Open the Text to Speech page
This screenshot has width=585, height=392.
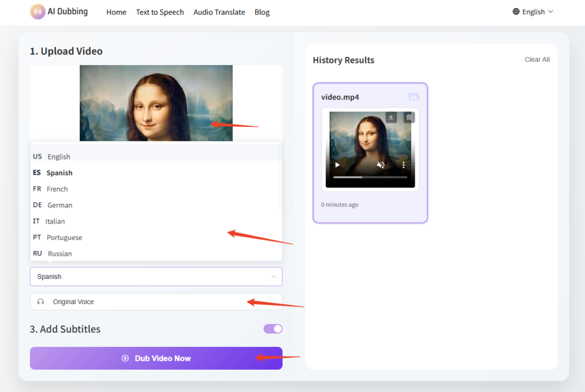coord(160,12)
